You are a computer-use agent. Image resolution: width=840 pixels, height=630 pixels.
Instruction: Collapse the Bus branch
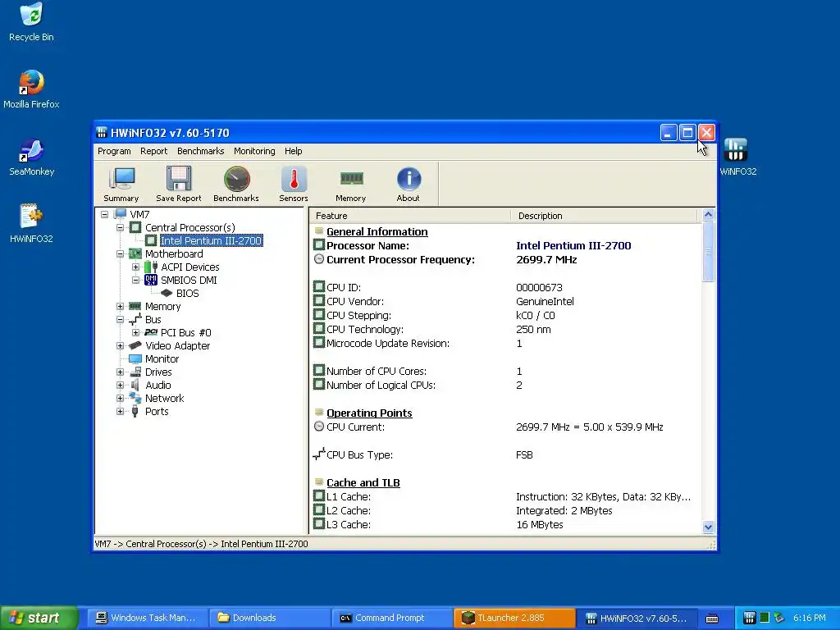click(120, 319)
